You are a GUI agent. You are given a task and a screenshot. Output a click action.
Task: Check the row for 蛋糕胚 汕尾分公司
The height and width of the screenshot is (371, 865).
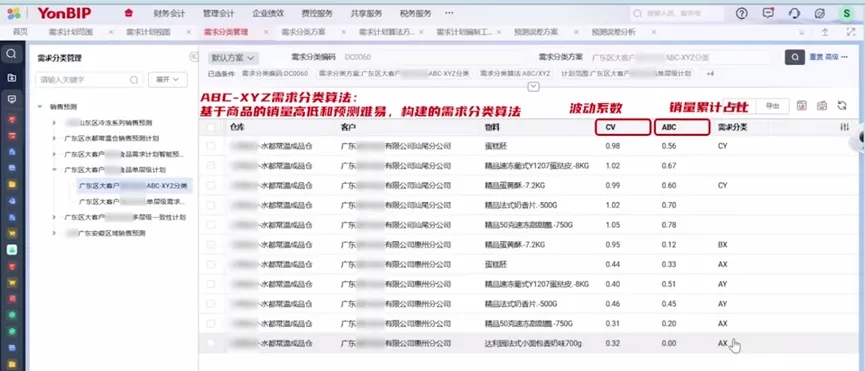click(x=211, y=146)
